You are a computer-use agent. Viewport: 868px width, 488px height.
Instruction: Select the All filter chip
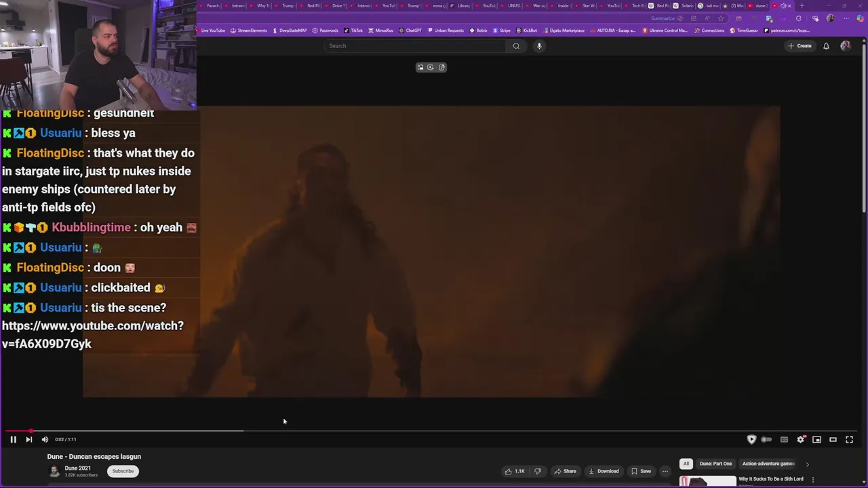tap(686, 464)
